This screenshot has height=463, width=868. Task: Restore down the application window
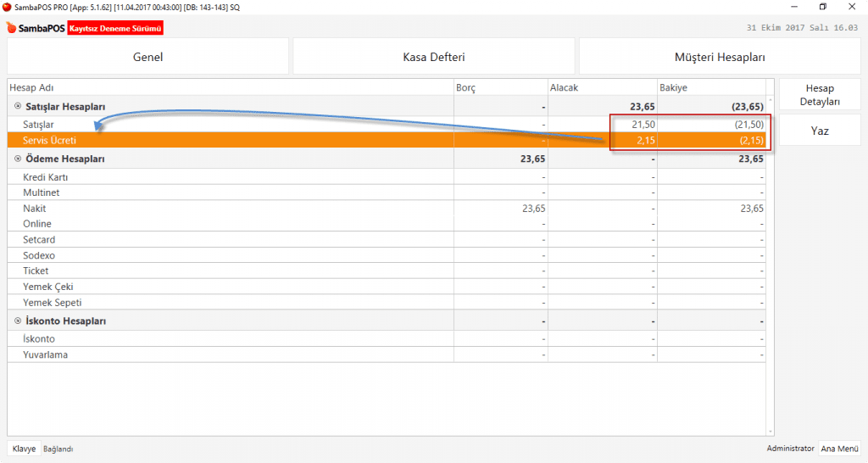pyautogui.click(x=822, y=7)
